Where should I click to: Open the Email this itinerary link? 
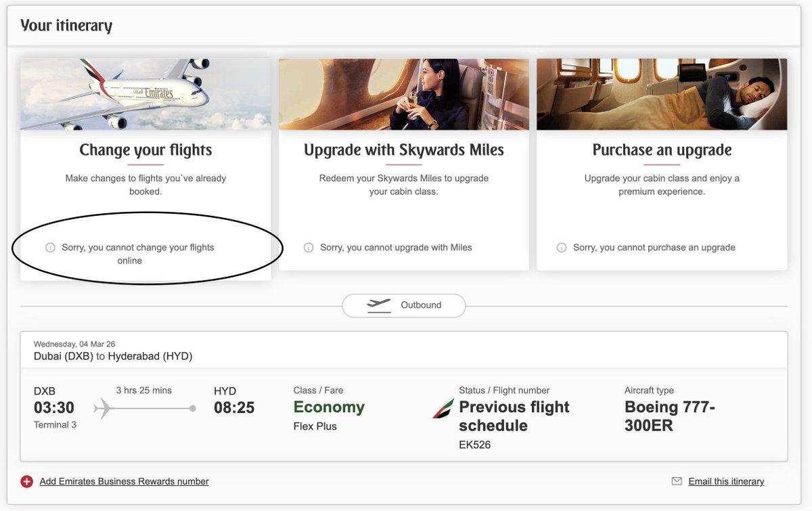(x=726, y=481)
